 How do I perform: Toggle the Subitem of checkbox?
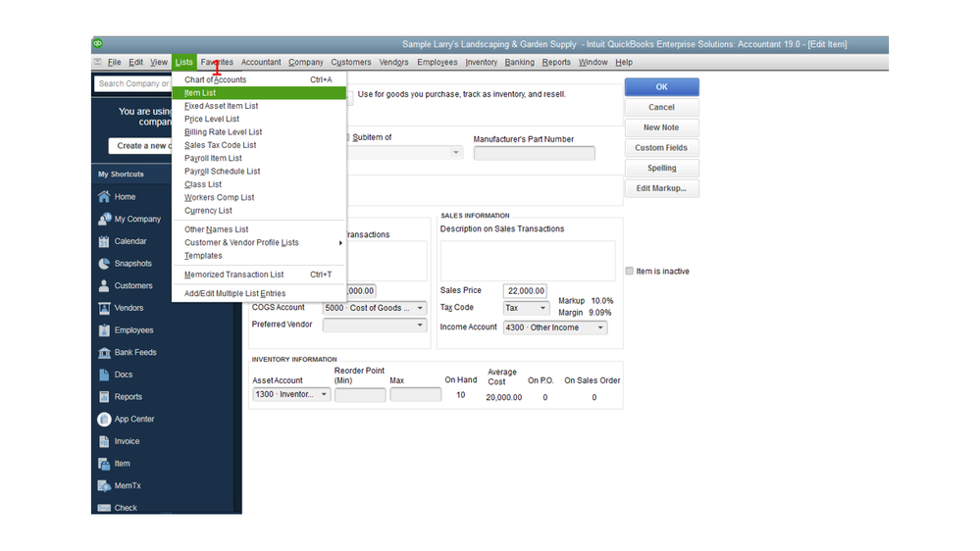(x=347, y=137)
